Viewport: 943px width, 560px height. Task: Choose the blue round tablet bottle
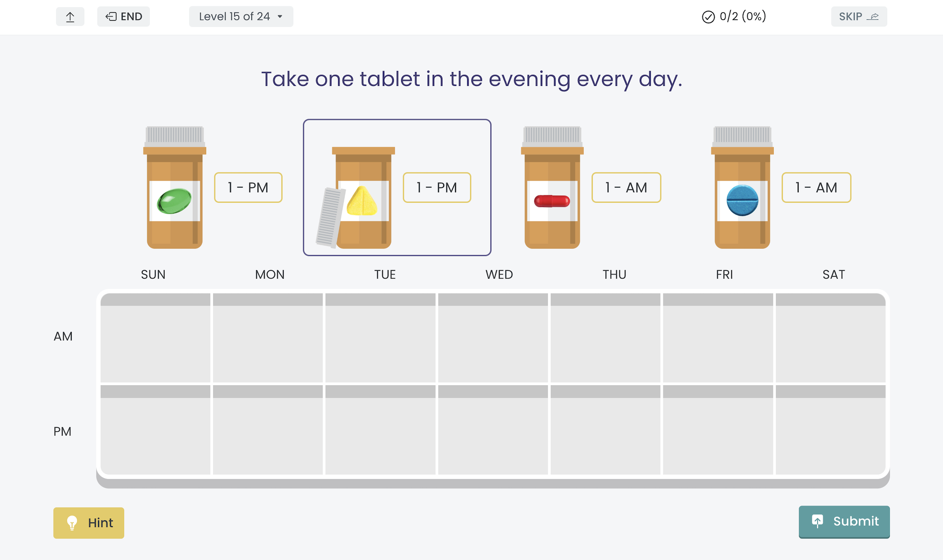coord(742,187)
